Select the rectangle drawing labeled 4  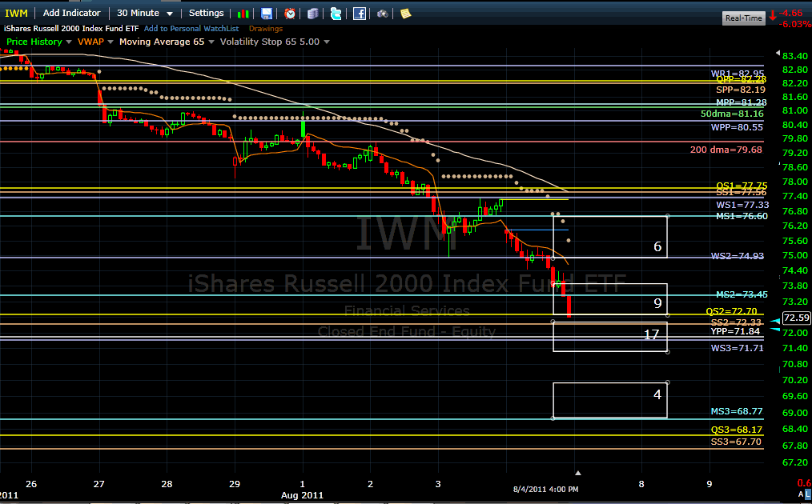tap(610, 401)
